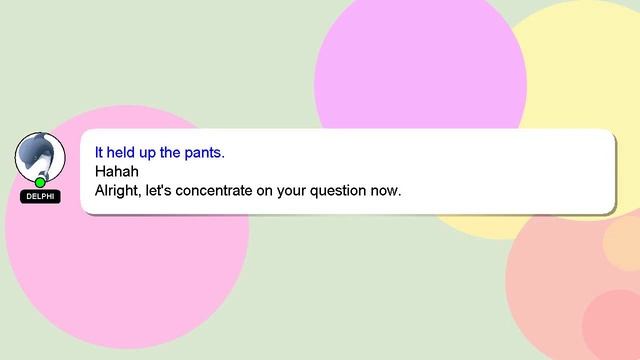Image resolution: width=640 pixels, height=360 pixels.
Task: Click the pale green background at top left
Action: 122,49
